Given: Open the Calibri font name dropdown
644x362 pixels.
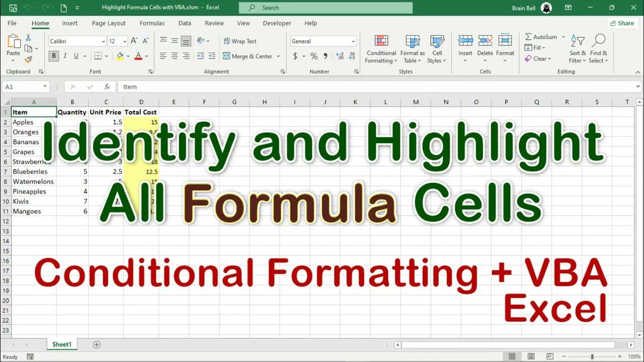Looking at the screenshot, I should click(x=104, y=41).
